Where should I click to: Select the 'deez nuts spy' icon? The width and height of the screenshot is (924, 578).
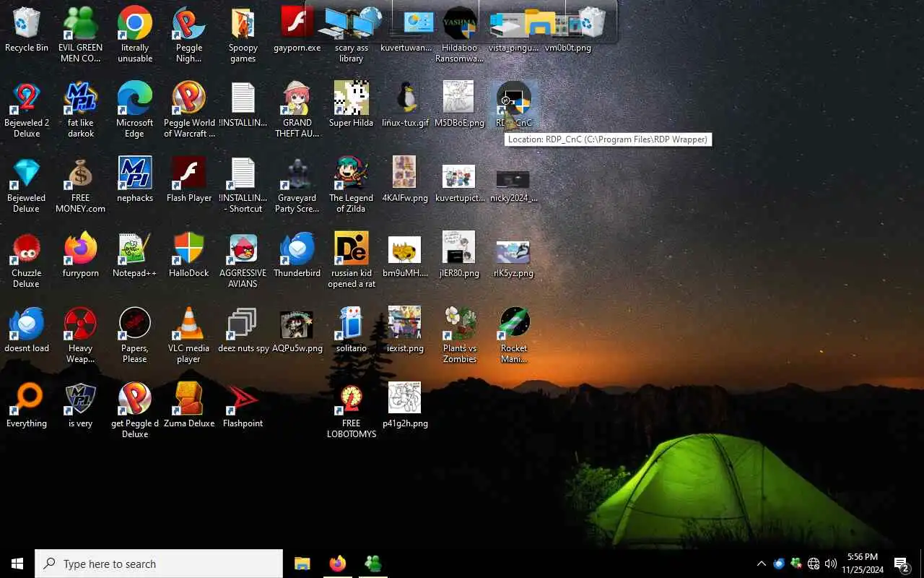click(x=243, y=329)
